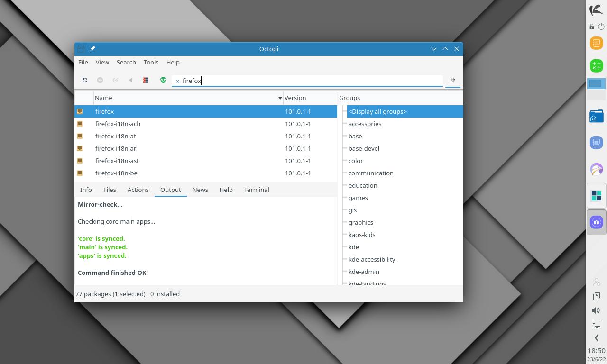Open the KaOS application launcher icon

click(596, 9)
